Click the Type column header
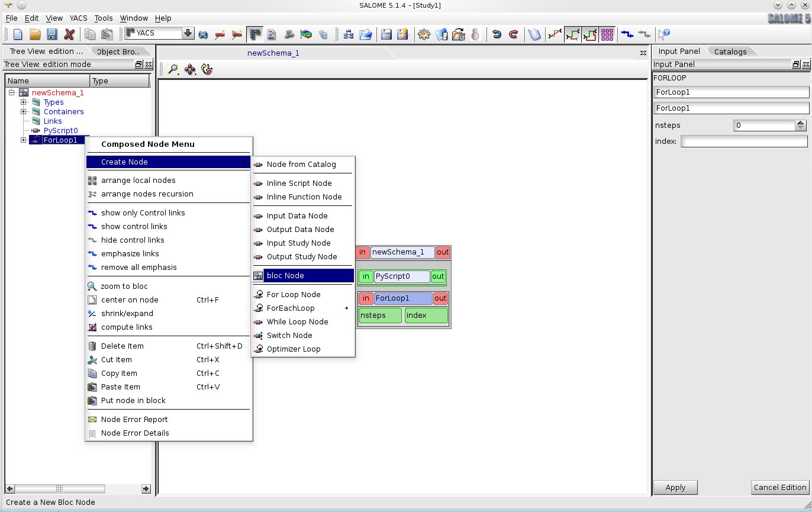This screenshot has height=512, width=812. [120, 80]
